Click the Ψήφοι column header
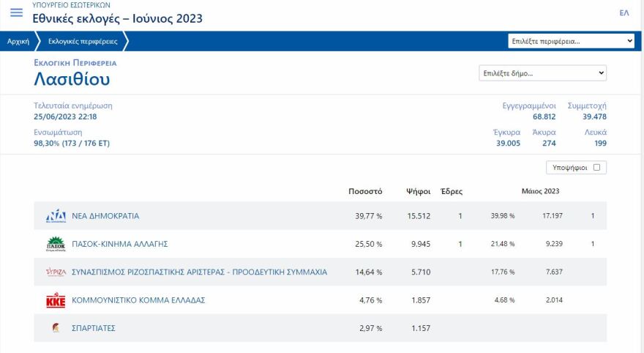 [x=417, y=192]
